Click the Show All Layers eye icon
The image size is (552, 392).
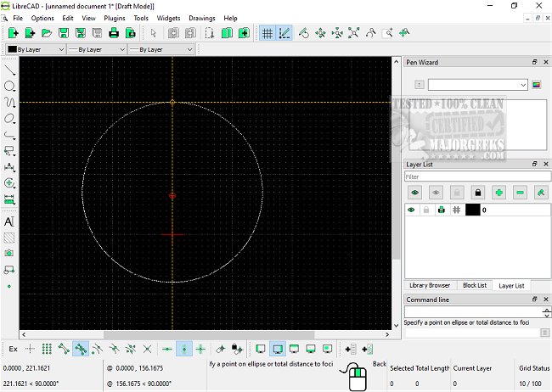pos(414,193)
